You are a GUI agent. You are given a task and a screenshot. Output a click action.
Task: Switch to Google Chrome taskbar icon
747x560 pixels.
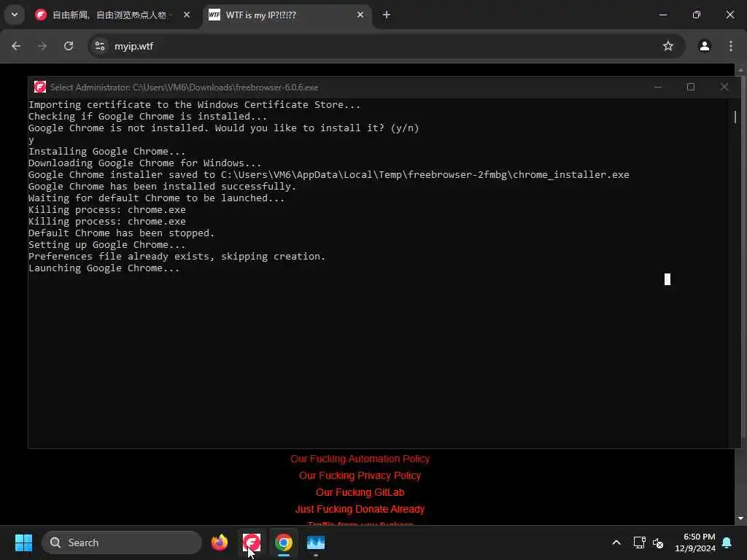(284, 542)
